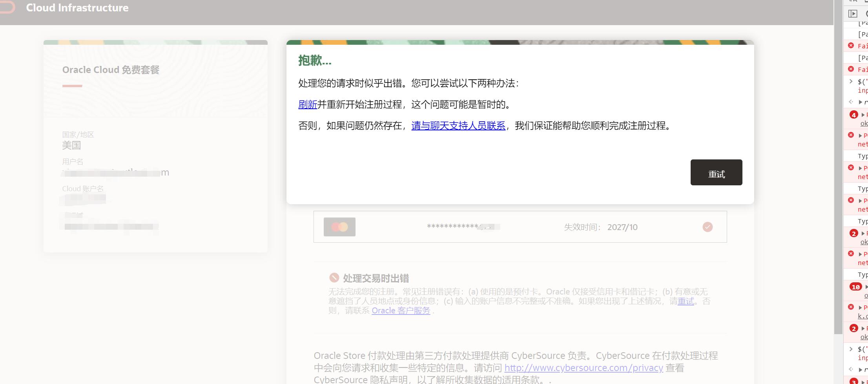Screen dimensions: 868x384
Task: Click the Cloud 账户名 label
Action: coord(83,189)
